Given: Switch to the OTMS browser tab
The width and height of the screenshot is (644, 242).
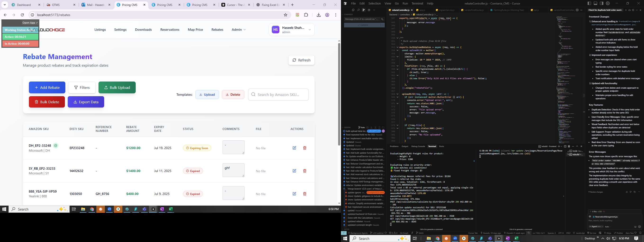Looking at the screenshot, I should 61,5.
